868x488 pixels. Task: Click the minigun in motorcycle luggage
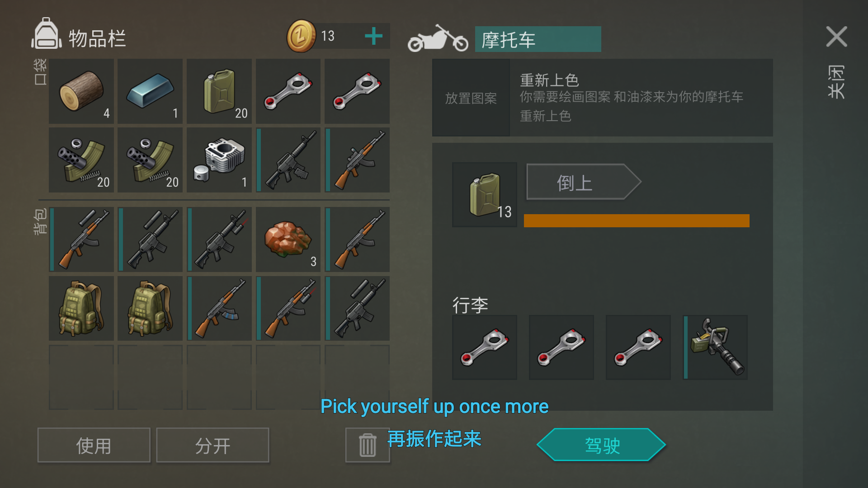[715, 347]
